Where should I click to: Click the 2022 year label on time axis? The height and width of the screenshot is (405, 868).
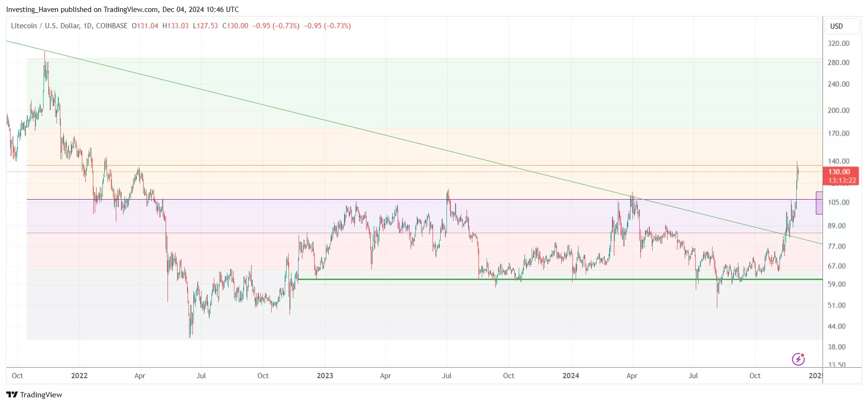(x=79, y=376)
